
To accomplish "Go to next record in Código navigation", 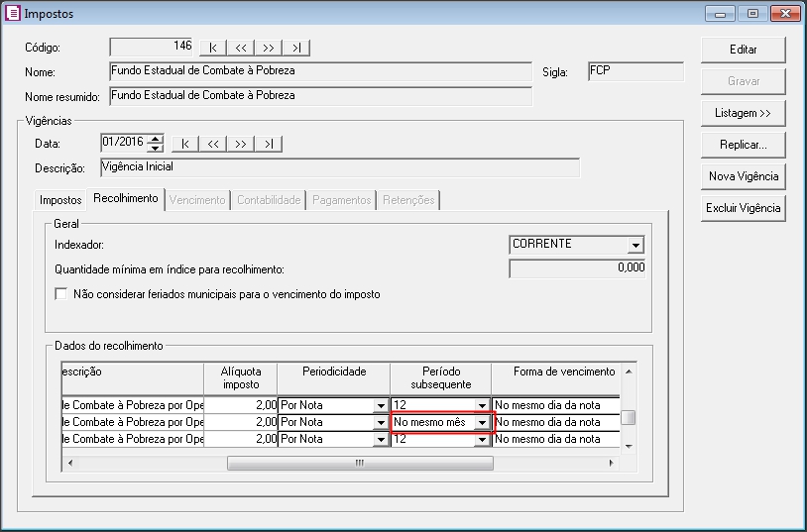I will [x=269, y=48].
